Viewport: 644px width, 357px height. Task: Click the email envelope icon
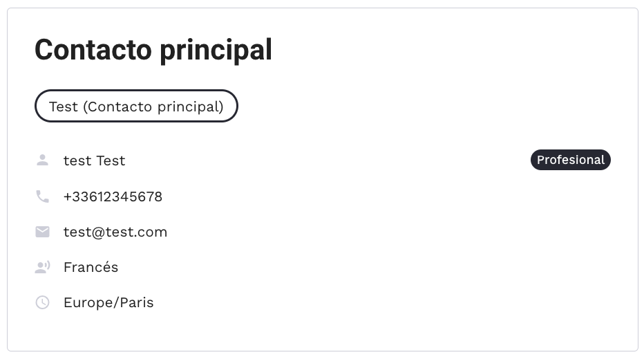coord(42,232)
